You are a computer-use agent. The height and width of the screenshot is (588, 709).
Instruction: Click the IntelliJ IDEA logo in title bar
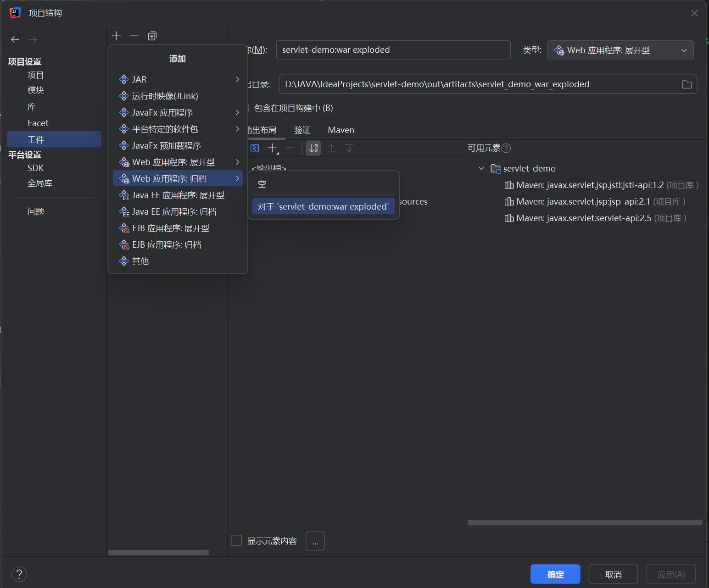click(15, 13)
